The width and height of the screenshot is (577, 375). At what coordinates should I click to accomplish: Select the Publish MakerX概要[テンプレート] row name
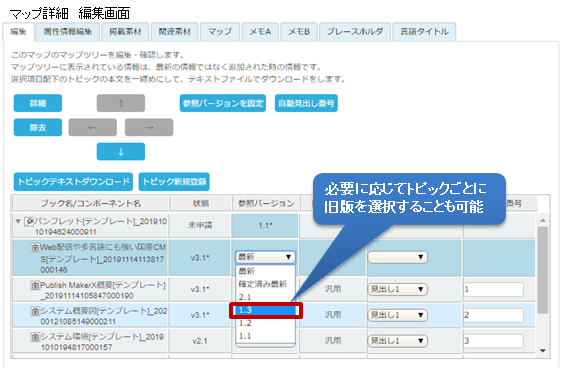click(103, 290)
